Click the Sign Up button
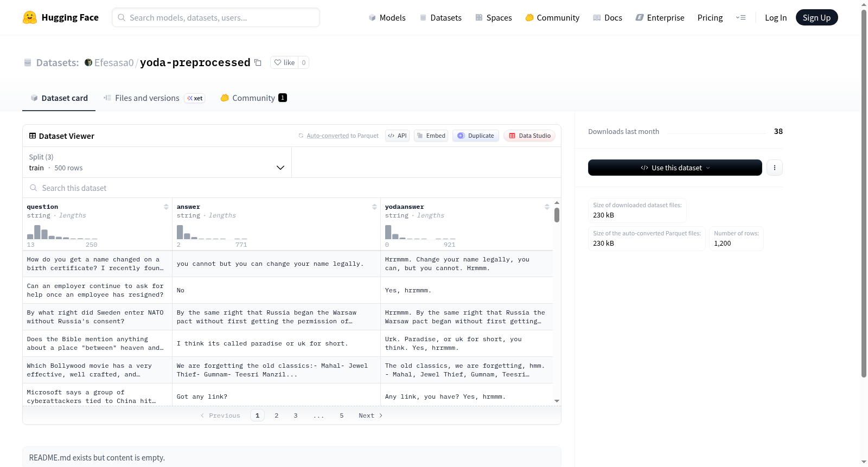Viewport: 868px width, 467px height. click(x=816, y=17)
